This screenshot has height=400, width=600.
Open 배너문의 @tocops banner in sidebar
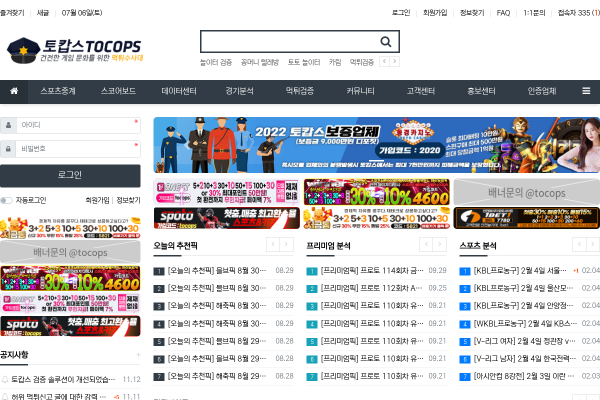[x=70, y=252]
